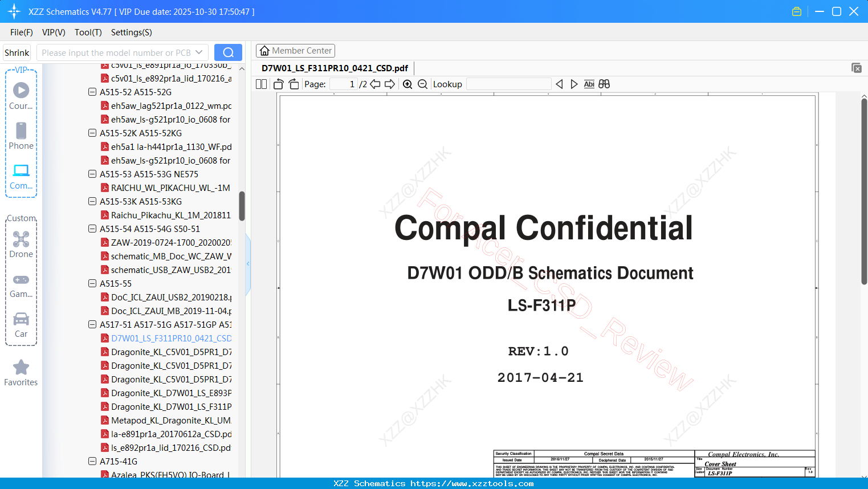This screenshot has width=868, height=489.
Task: Open the Courses sidebar category
Action: [x=21, y=96]
